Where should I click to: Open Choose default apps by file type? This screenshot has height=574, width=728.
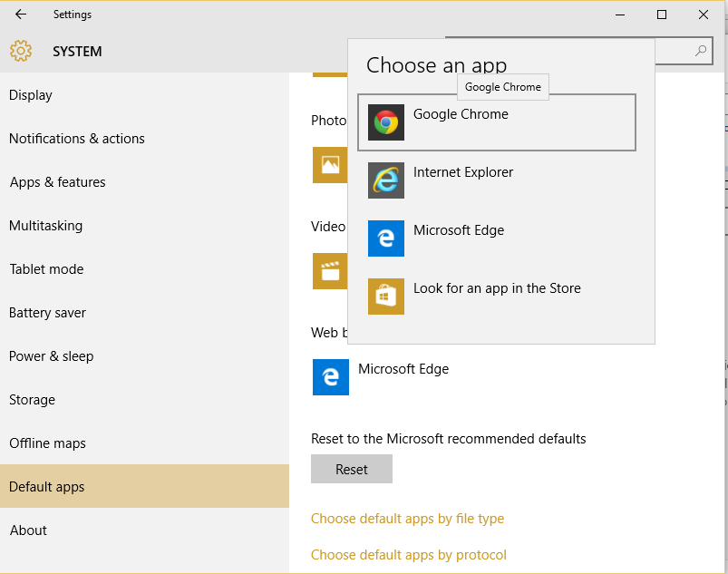pyautogui.click(x=407, y=519)
